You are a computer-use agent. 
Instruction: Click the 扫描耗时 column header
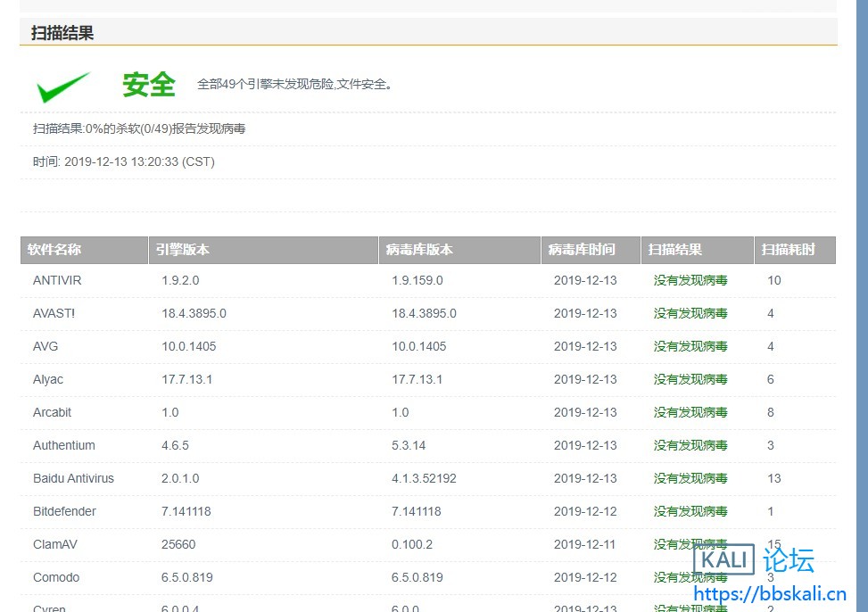tap(788, 250)
